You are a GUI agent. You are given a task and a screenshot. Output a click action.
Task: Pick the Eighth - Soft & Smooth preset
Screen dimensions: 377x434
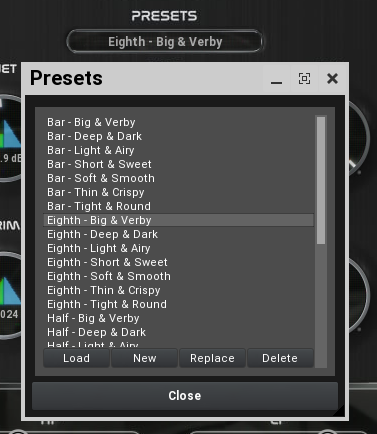[178, 276]
